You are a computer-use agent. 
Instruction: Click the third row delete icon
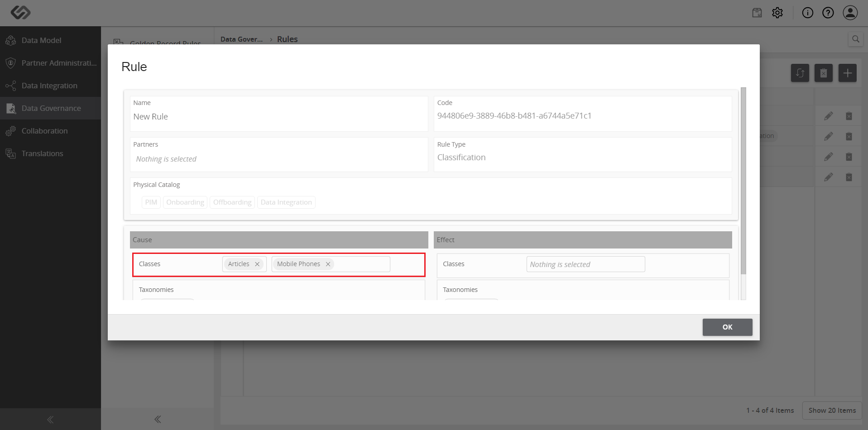pos(849,157)
